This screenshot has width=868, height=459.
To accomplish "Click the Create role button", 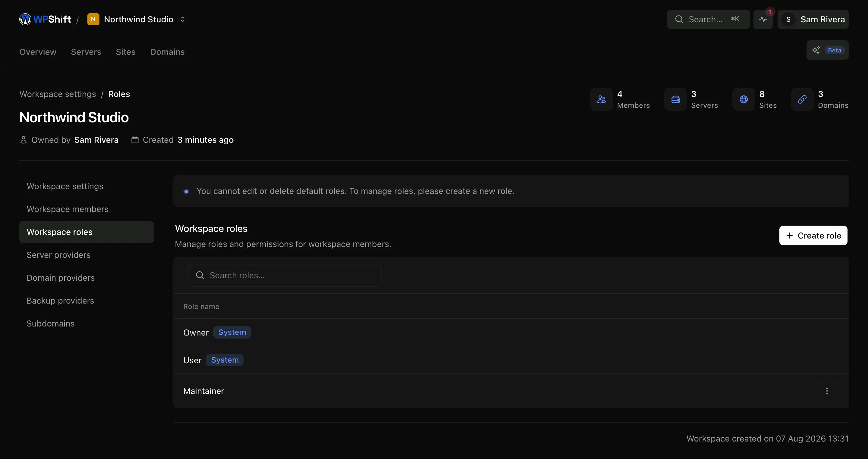I will pos(813,236).
